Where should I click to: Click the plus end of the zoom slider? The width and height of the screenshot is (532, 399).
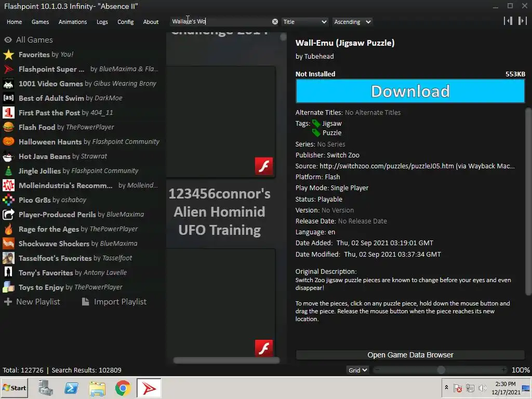[504, 370]
